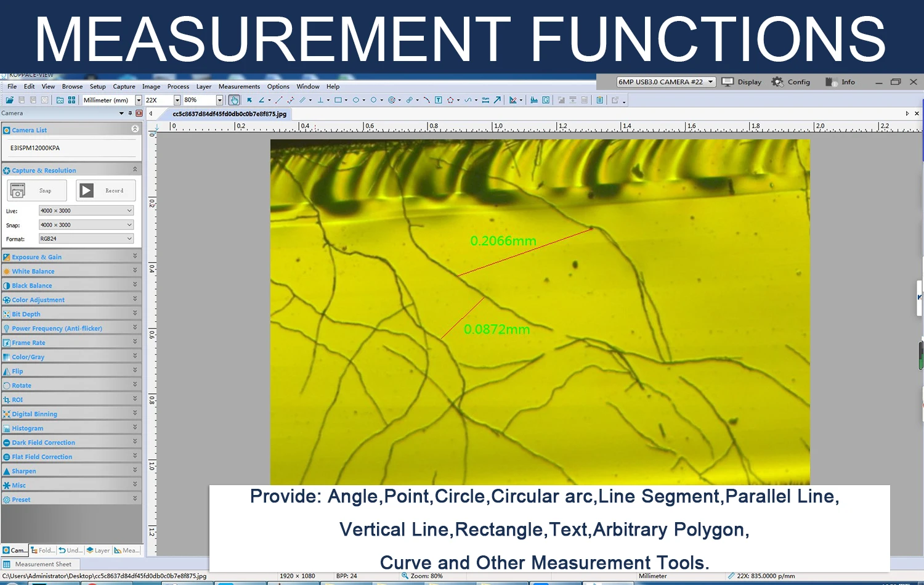The height and width of the screenshot is (585, 924).
Task: Switch to the Undo sidebar tab
Action: point(70,550)
